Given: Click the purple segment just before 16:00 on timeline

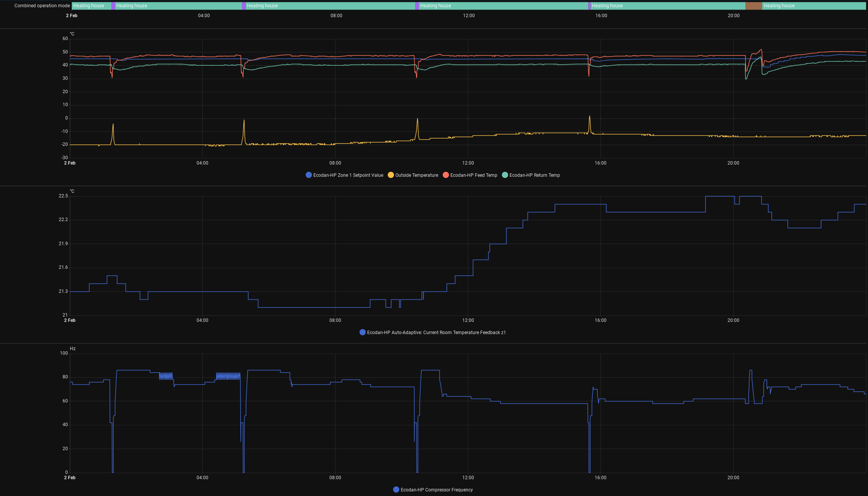Looking at the screenshot, I should pos(589,6).
